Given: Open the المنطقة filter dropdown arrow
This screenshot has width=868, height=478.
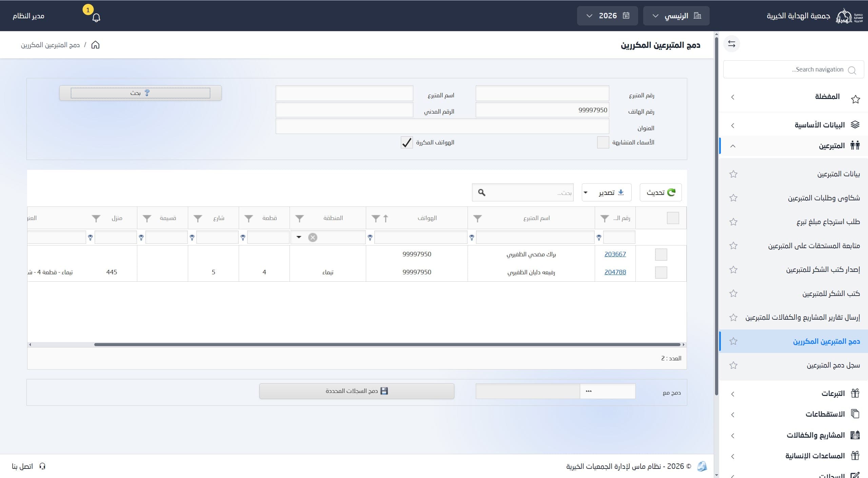Looking at the screenshot, I should [299, 237].
